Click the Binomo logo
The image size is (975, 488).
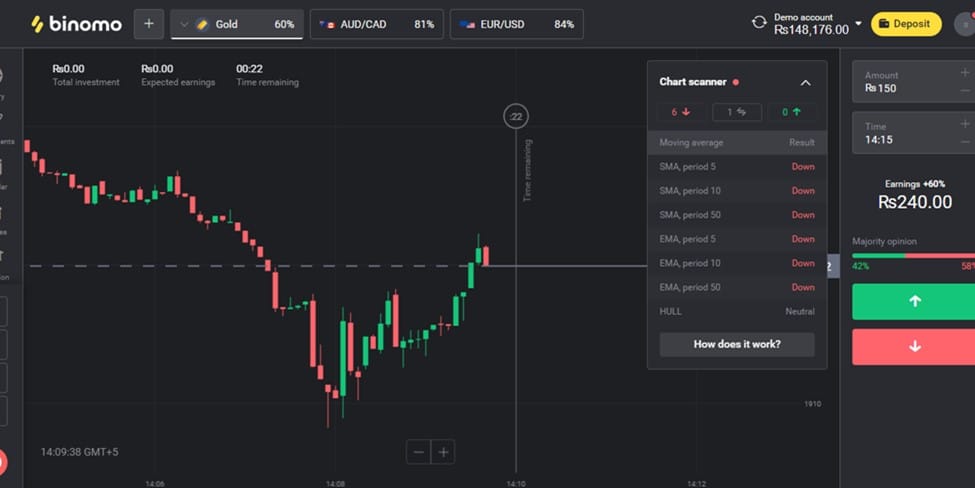click(76, 24)
